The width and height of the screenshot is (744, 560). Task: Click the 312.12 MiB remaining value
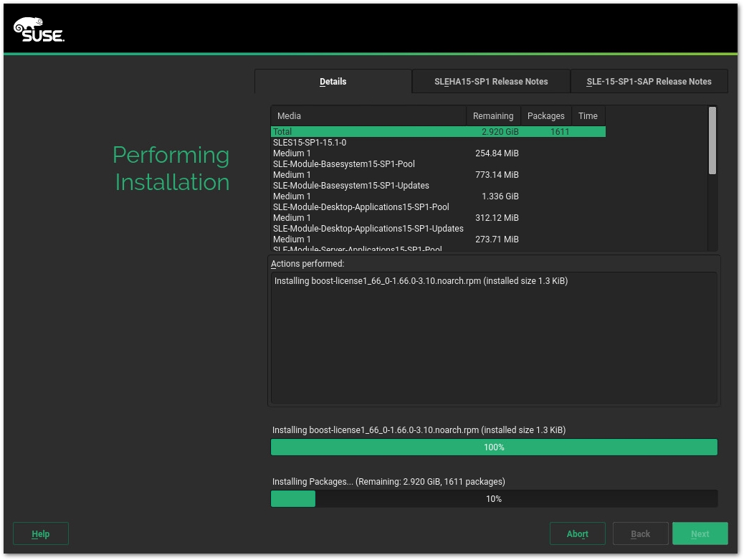click(497, 218)
